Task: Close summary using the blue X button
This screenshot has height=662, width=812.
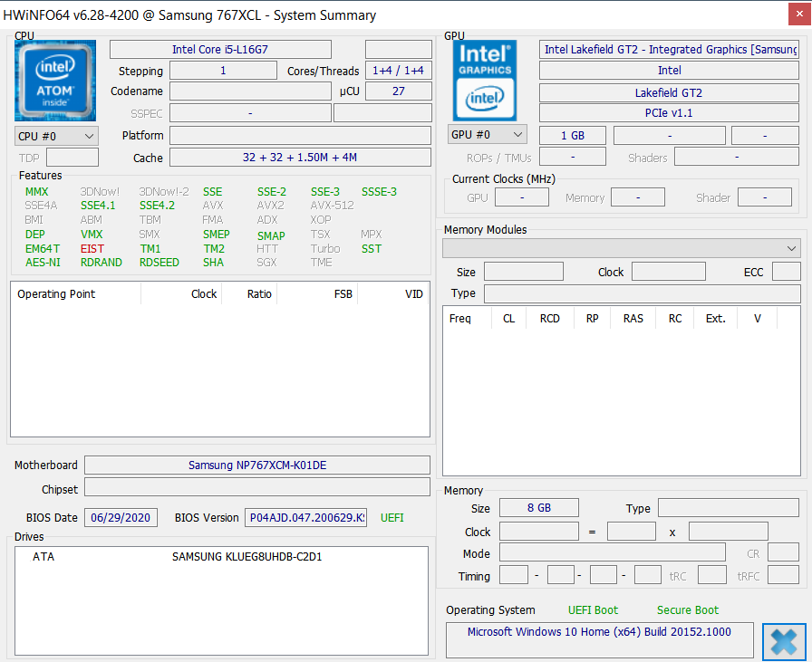Action: (784, 641)
